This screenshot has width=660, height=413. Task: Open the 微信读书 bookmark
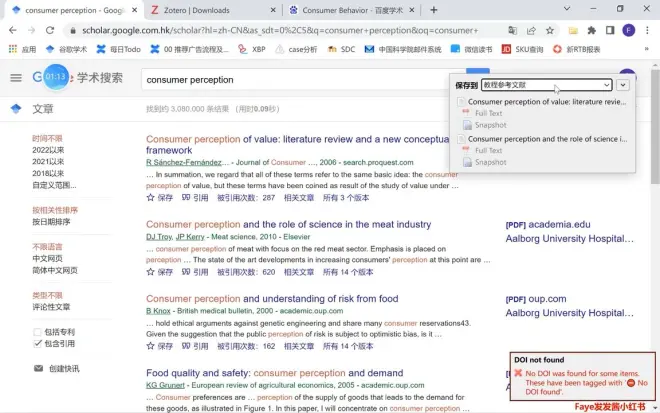click(471, 49)
